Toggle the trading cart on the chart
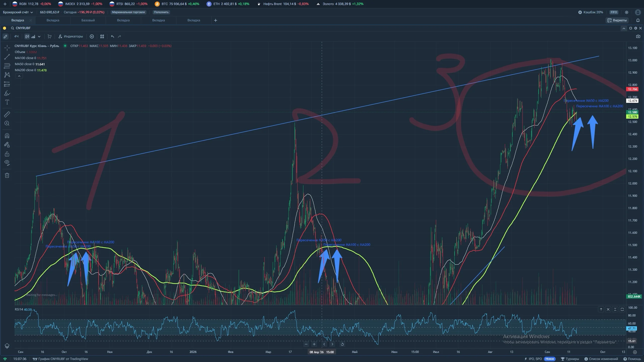The height and width of the screenshot is (362, 644). [50, 36]
